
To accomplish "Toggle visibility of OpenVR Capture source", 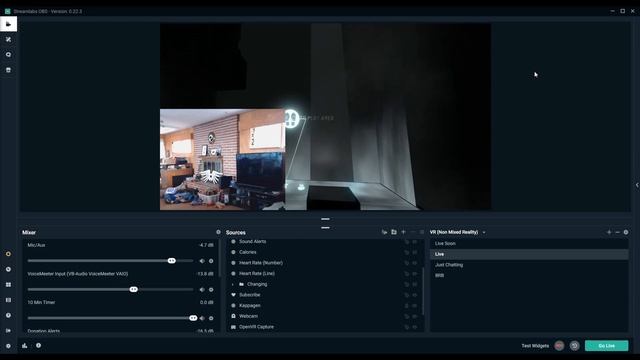I will (x=415, y=327).
